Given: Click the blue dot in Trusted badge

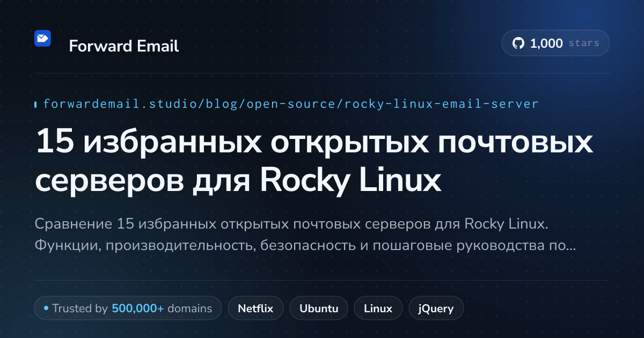Looking at the screenshot, I should 46,308.
